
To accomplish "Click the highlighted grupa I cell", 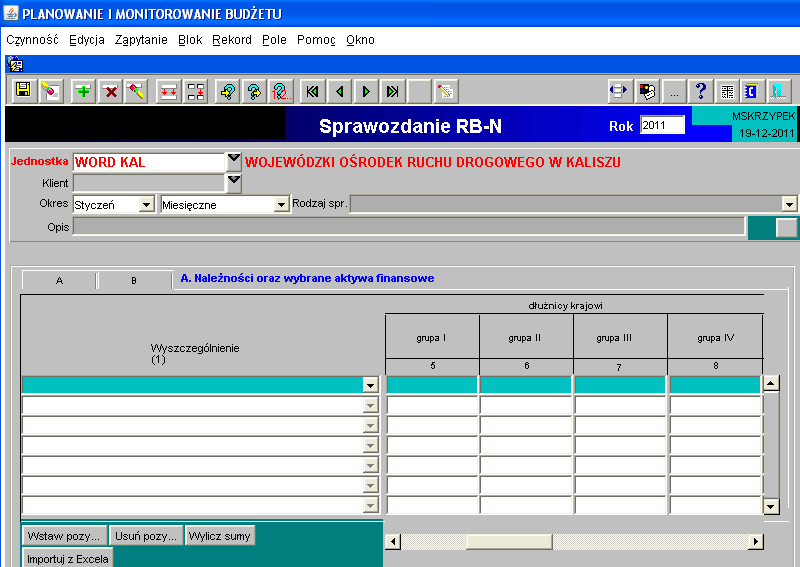I will pyautogui.click(x=432, y=385).
